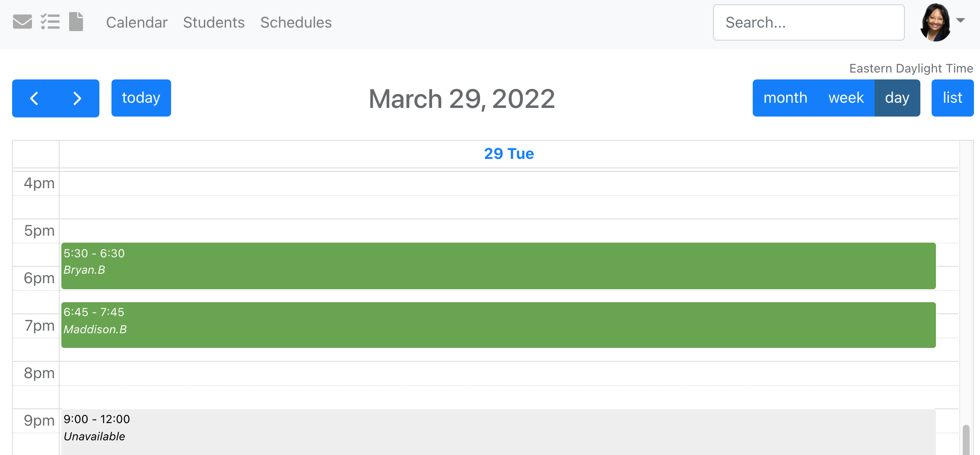This screenshot has height=455, width=980.
Task: Switch to list view
Action: 952,98
